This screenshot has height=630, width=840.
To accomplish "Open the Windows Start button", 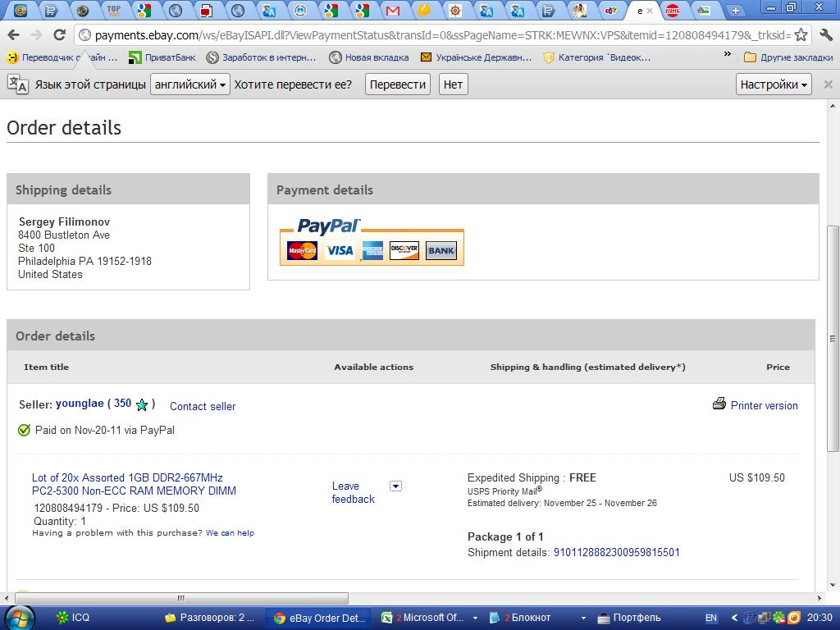I will pyautogui.click(x=20, y=618).
